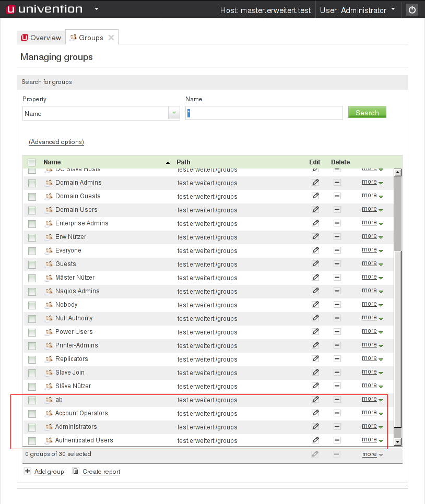Viewport: 425px width, 504px height.
Task: Expand the more menu for Guests
Action: pos(372,263)
